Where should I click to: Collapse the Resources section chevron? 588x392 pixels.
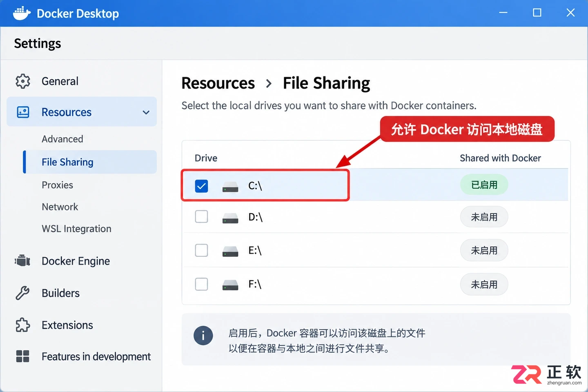pyautogui.click(x=146, y=112)
